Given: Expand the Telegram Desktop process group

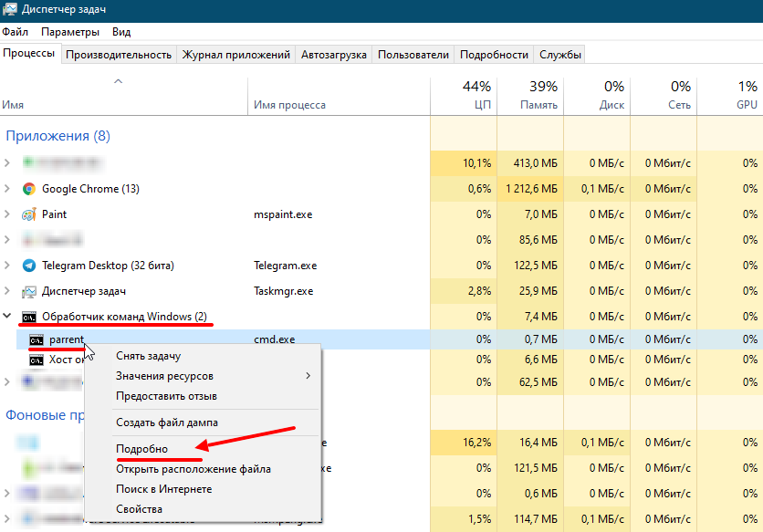Looking at the screenshot, I should pyautogui.click(x=8, y=266).
